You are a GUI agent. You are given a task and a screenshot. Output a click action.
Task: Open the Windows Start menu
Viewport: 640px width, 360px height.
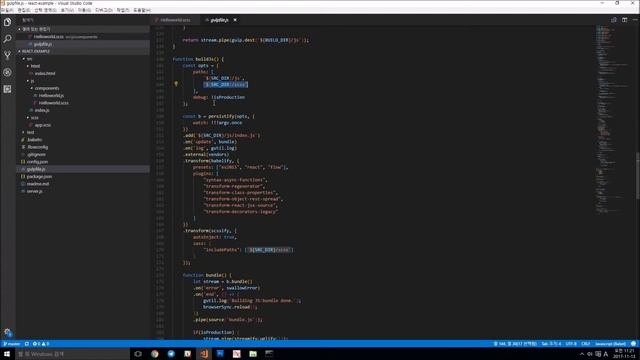[x=7, y=354]
